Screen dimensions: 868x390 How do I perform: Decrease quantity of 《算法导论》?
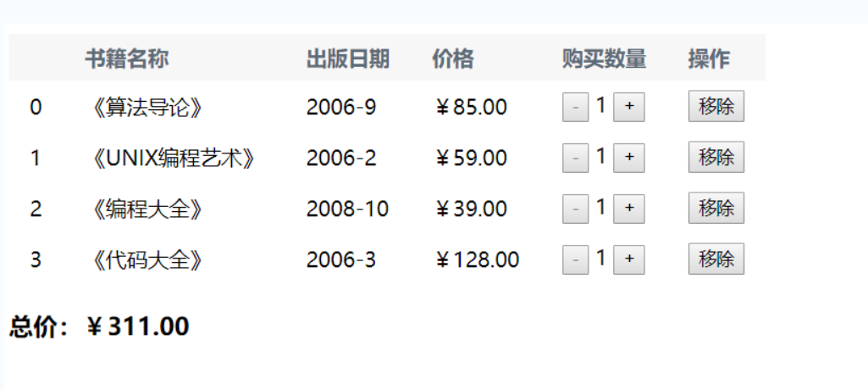(576, 106)
